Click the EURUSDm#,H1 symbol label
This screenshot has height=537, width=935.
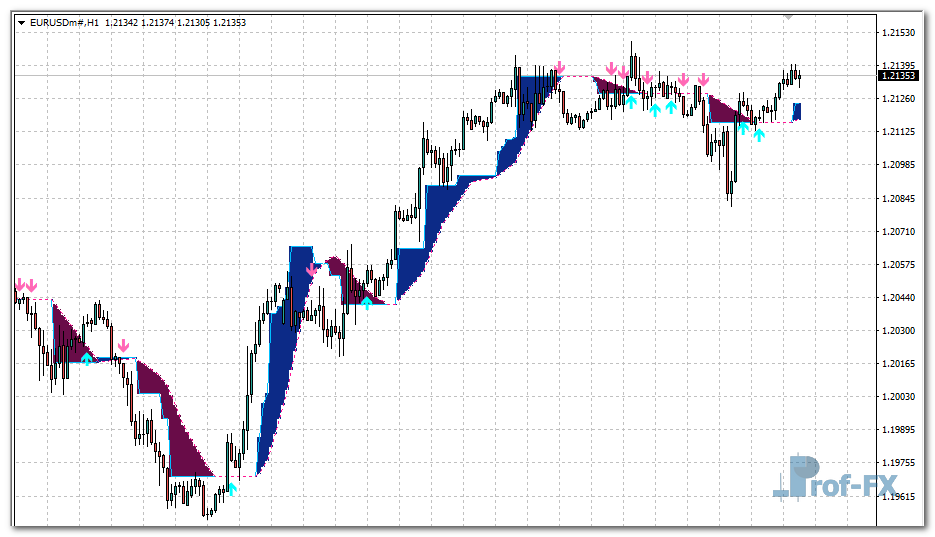[64, 22]
